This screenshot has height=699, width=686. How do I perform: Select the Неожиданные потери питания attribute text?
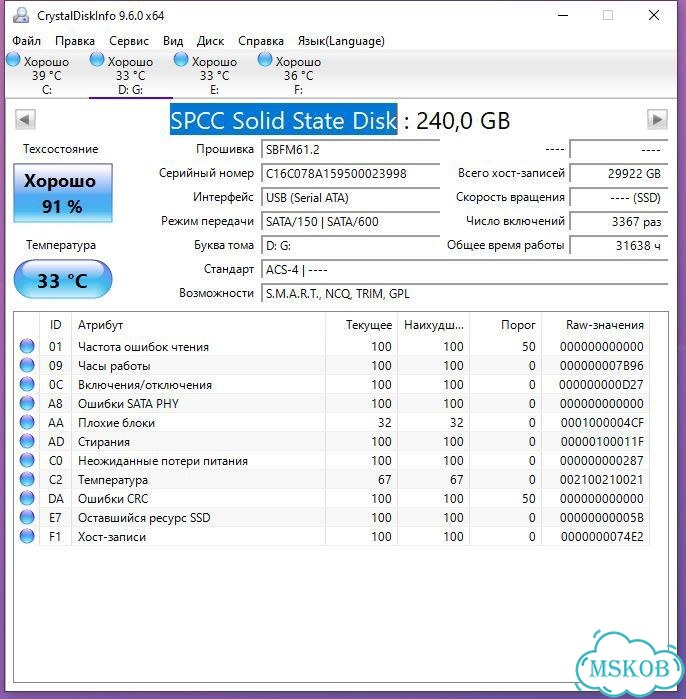(163, 461)
